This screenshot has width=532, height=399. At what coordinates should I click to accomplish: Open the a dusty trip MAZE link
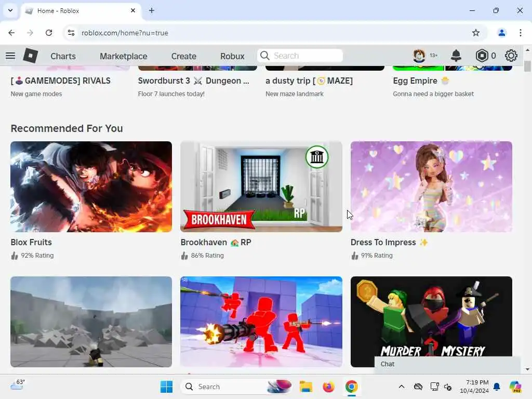309,81
